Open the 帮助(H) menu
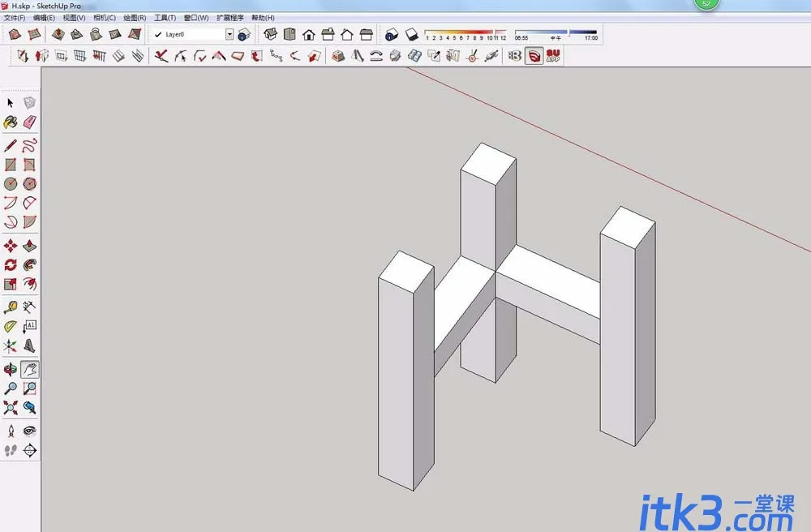The width and height of the screenshot is (811, 532). tap(263, 18)
